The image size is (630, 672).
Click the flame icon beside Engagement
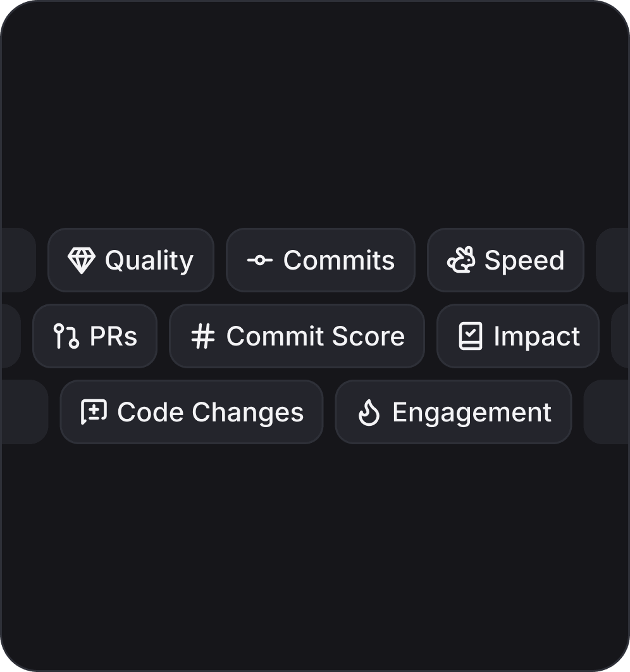point(369,413)
